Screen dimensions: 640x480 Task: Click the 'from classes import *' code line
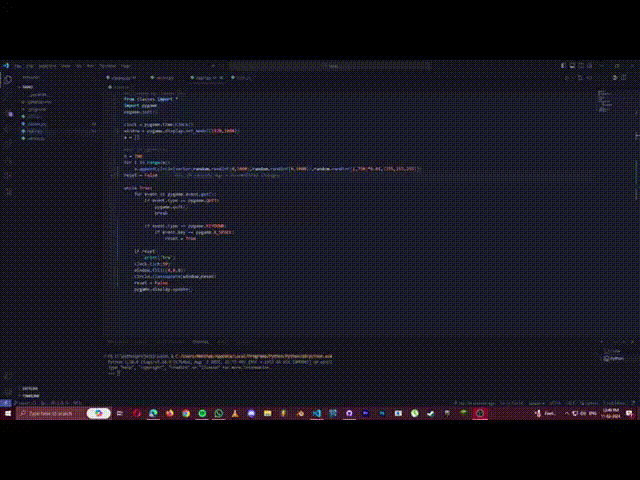[151, 99]
